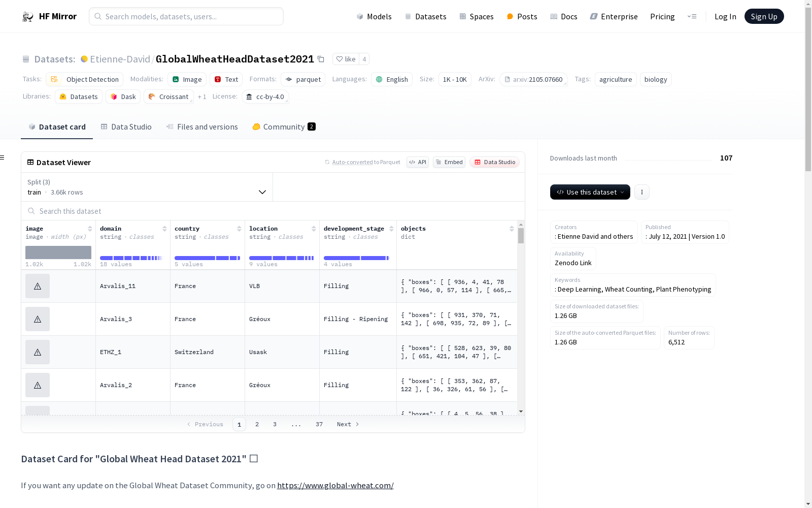
Task: Switch to the Dataset card tab
Action: pos(57,127)
